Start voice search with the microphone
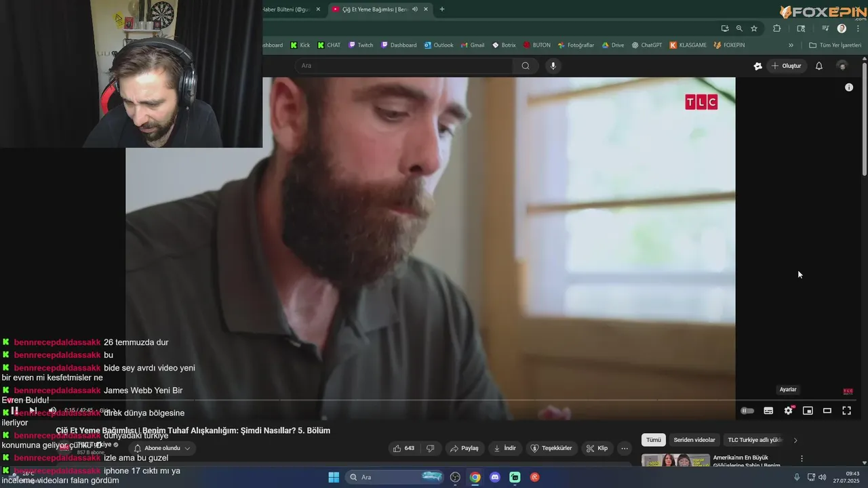The image size is (868, 488). pos(553,66)
